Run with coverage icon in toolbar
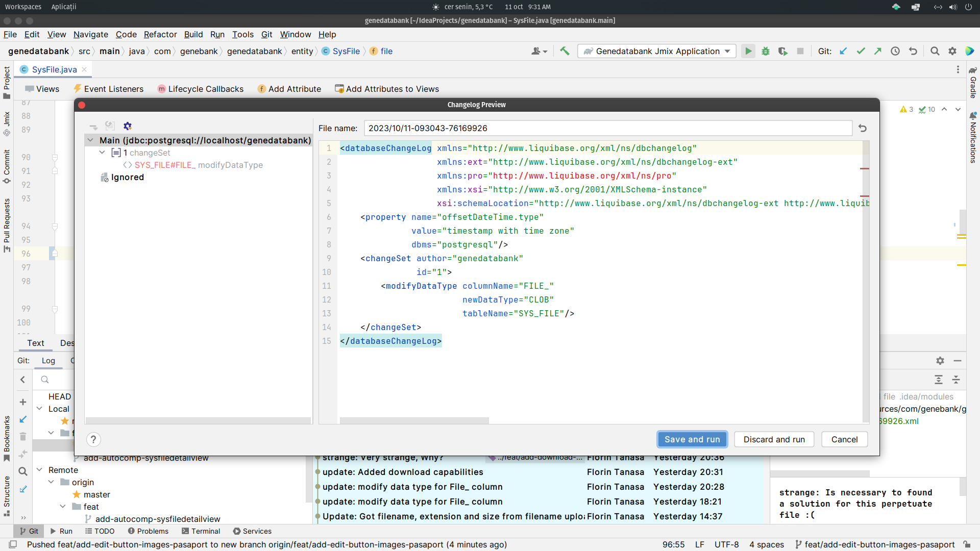980x551 pixels. [783, 51]
